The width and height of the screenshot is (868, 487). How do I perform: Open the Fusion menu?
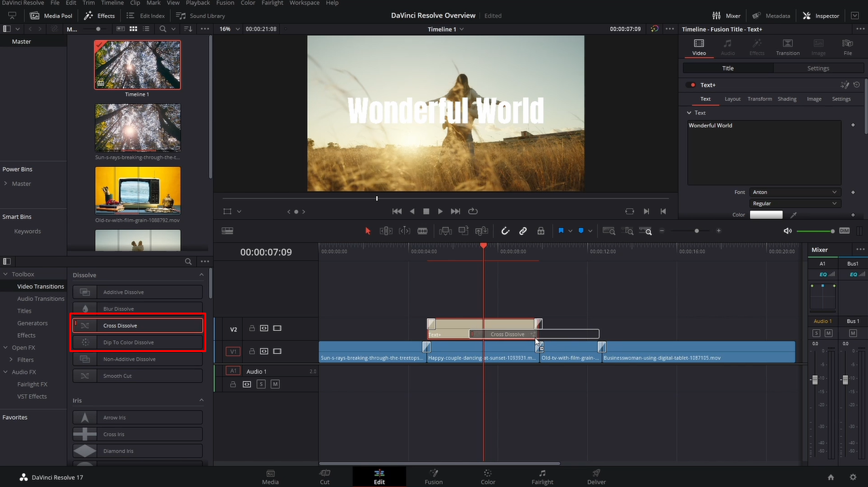pos(225,3)
